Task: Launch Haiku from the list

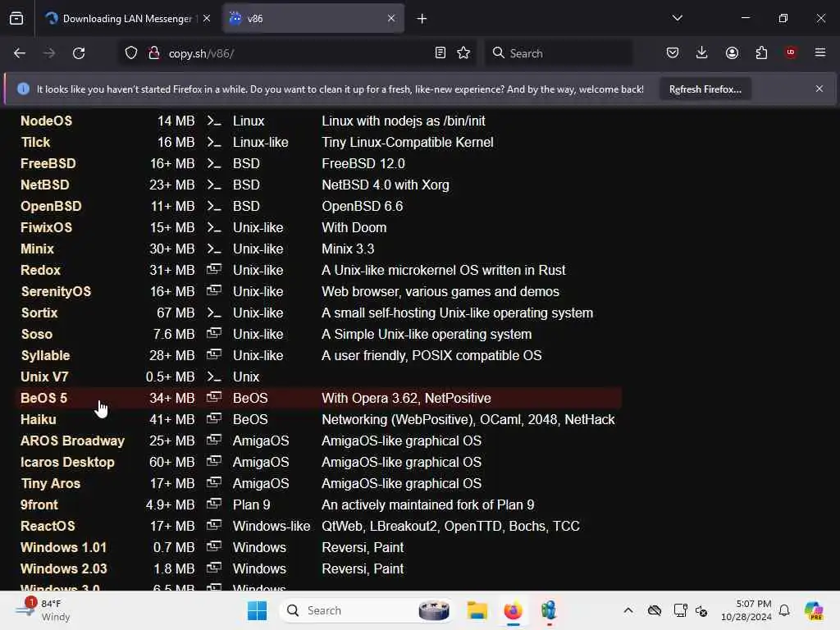Action: tap(38, 420)
